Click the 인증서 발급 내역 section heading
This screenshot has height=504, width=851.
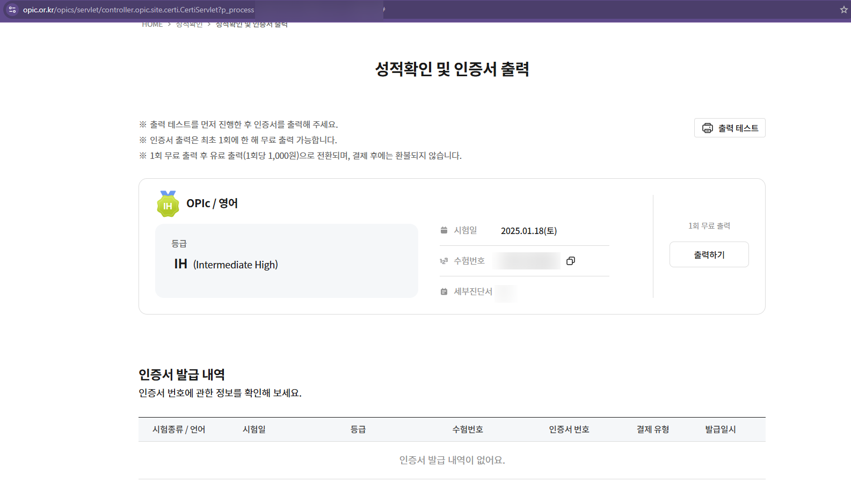coord(181,375)
